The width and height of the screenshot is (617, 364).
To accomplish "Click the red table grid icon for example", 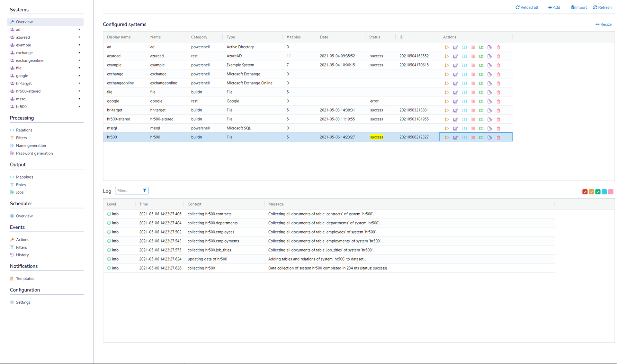I will 473,65.
